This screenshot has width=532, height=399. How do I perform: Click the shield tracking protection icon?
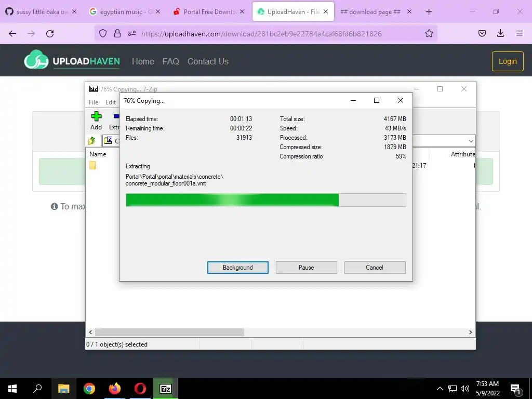[x=103, y=33]
